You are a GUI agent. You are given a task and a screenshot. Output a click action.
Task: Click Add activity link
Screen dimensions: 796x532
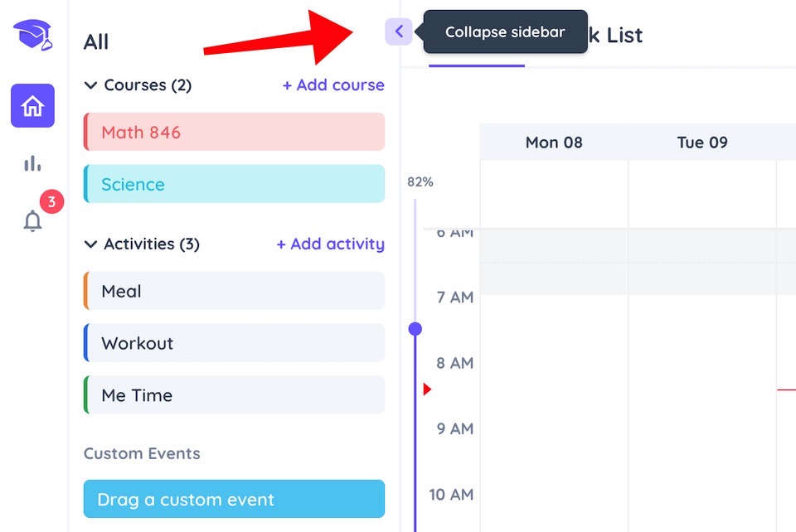(331, 244)
